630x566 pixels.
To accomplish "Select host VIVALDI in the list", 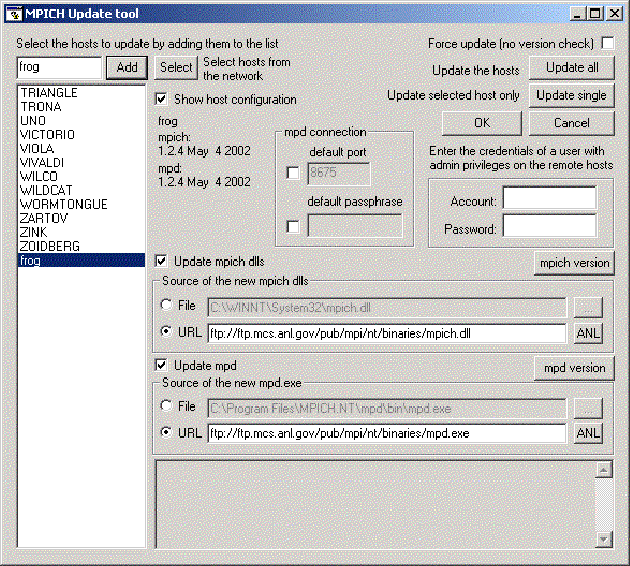I will pos(82,162).
